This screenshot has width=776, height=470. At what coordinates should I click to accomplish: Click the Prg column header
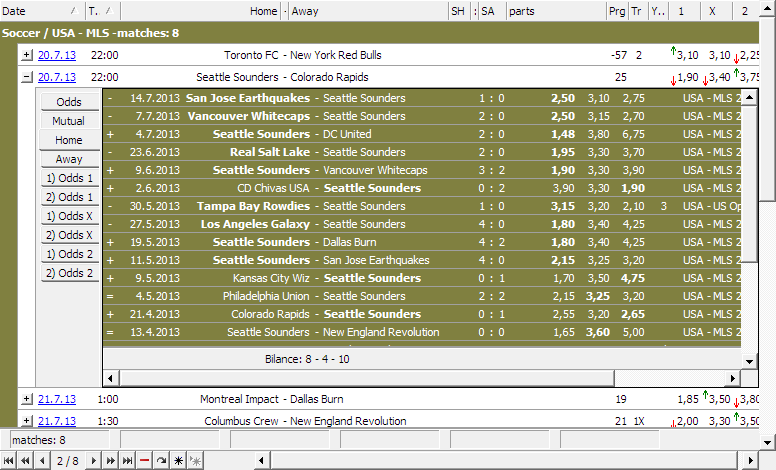tap(618, 11)
